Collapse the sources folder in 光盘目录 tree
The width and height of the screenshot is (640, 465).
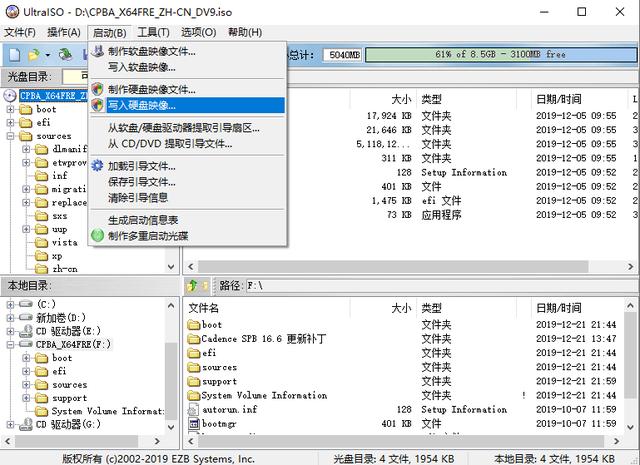pos(11,136)
